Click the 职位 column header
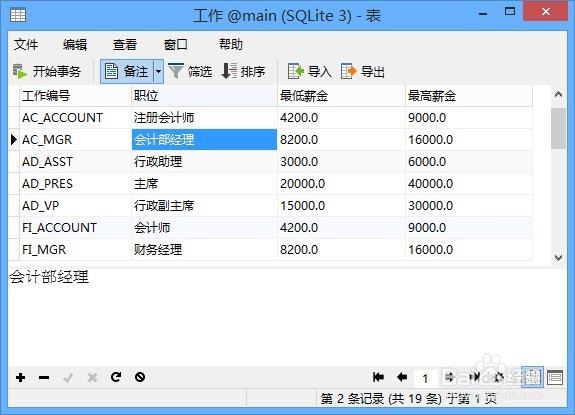575x415 pixels. click(204, 96)
